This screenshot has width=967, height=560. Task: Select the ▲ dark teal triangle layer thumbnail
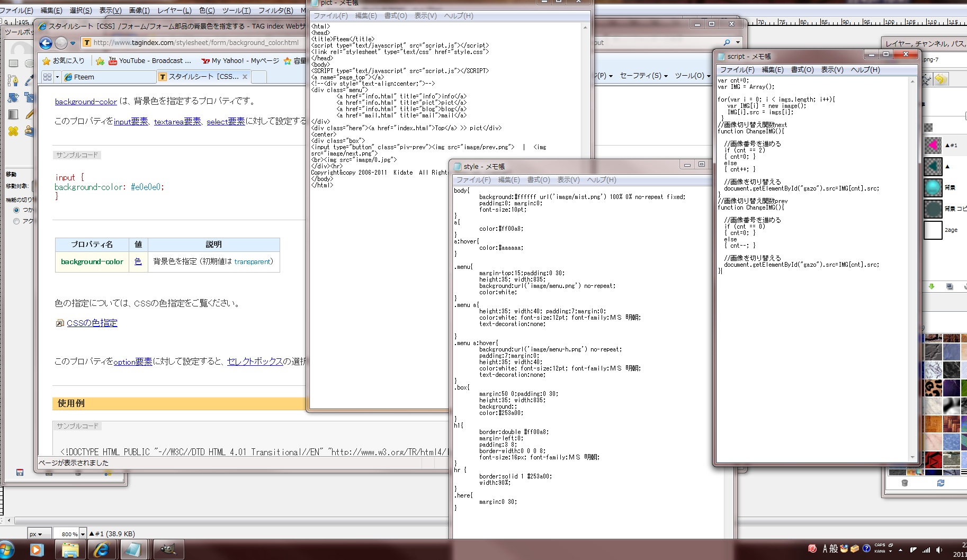click(x=933, y=166)
